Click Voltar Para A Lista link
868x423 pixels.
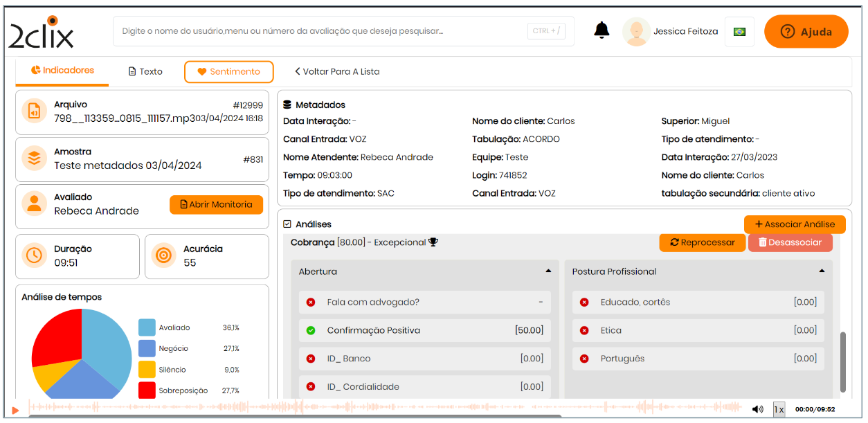(x=337, y=71)
